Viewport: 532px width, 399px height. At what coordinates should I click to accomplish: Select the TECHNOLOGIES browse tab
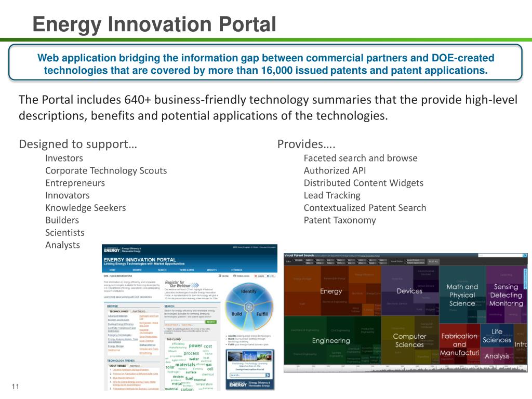click(x=119, y=311)
